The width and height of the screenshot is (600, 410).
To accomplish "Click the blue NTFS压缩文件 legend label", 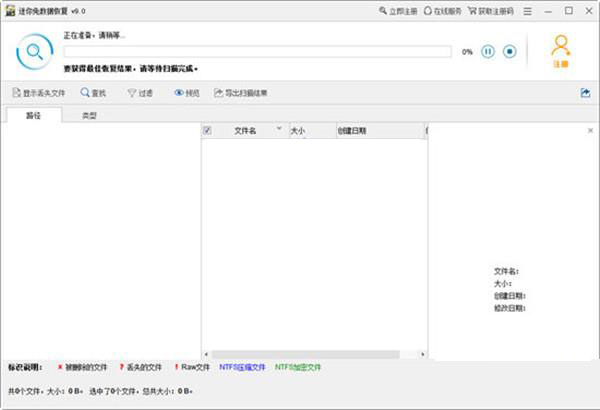I will click(x=242, y=367).
